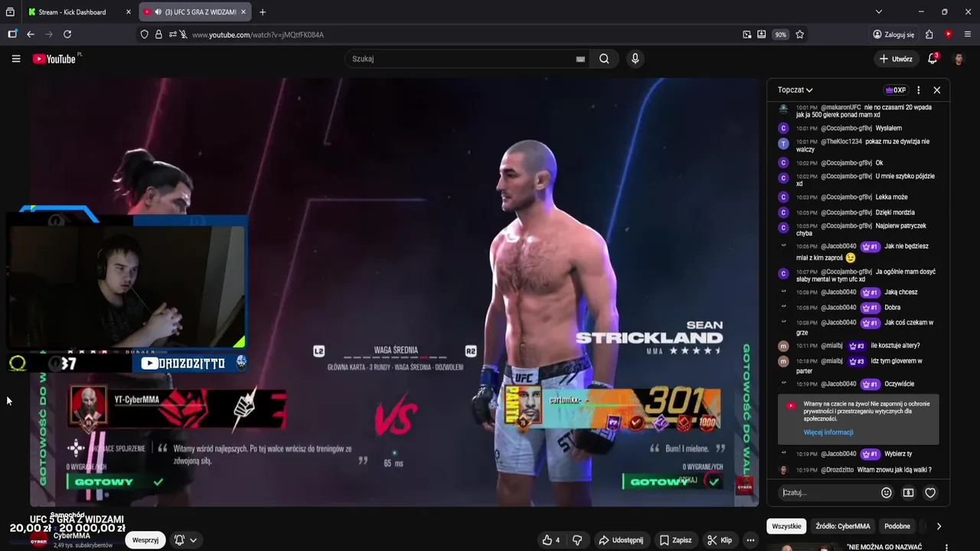Open YouTube notifications bell

(933, 59)
